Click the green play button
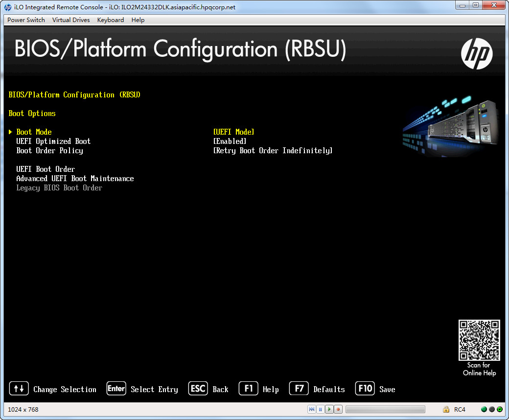 tap(329, 409)
